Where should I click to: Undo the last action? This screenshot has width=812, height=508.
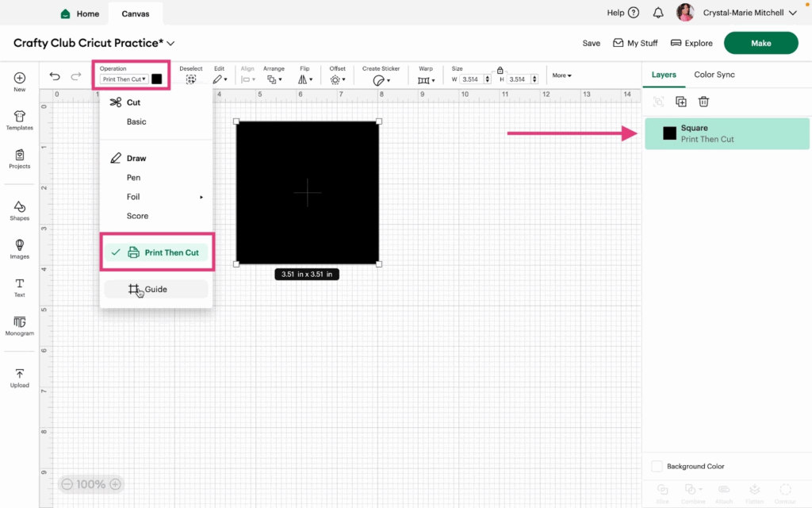pos(55,76)
